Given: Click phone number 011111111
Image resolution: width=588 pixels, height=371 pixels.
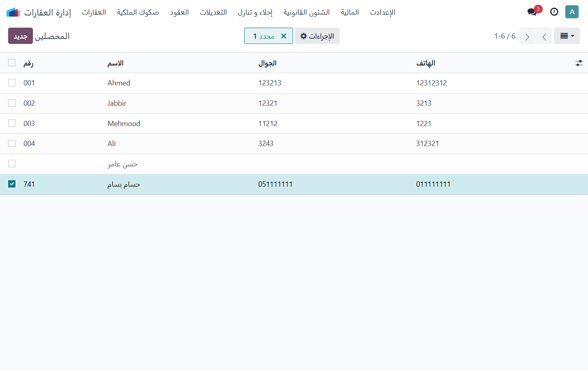Looking at the screenshot, I should pos(433,184).
